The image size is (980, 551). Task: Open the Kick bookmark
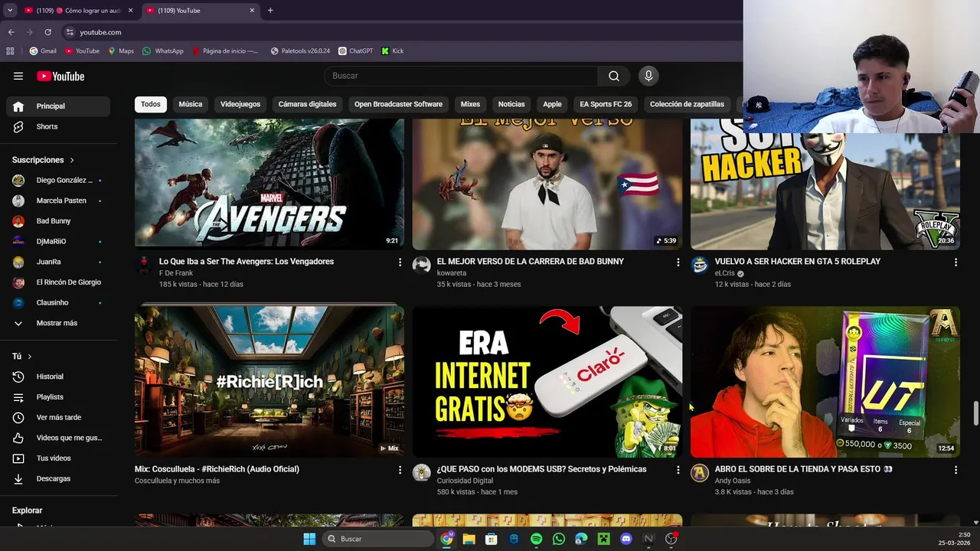pyautogui.click(x=393, y=51)
